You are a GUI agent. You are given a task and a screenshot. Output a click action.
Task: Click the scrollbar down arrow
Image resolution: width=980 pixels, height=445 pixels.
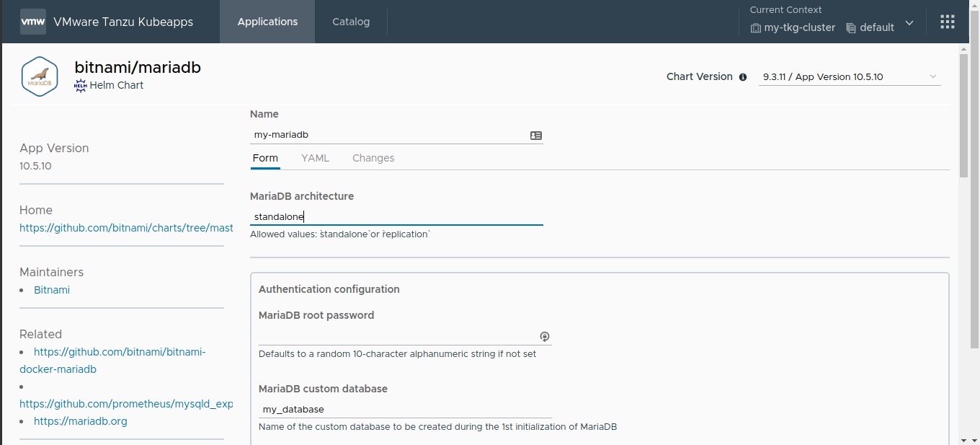click(963, 439)
